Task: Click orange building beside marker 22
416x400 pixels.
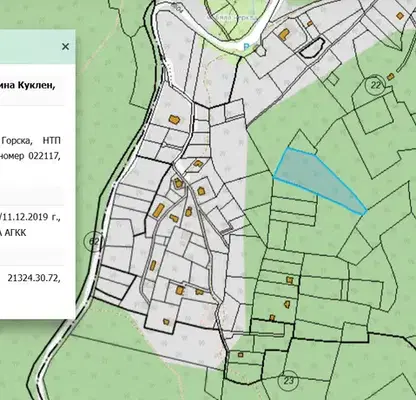Action: point(391,76)
